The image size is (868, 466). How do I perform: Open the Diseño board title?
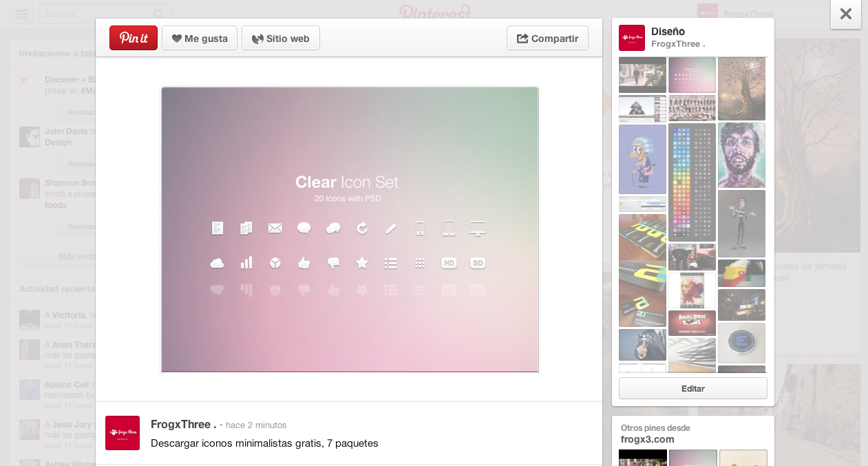(668, 31)
